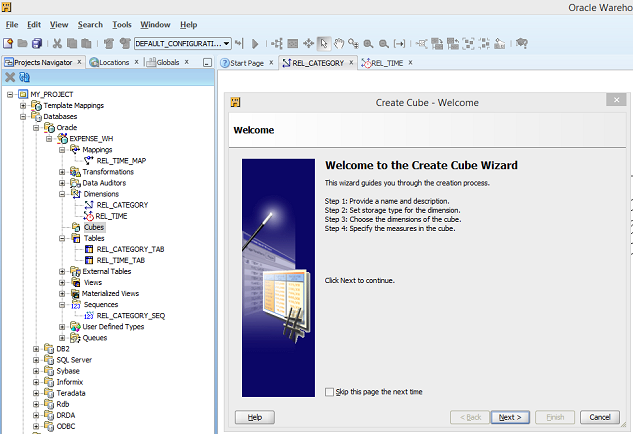The height and width of the screenshot is (434, 633).
Task: Click the Open folder toolbar icon
Action: point(23,43)
